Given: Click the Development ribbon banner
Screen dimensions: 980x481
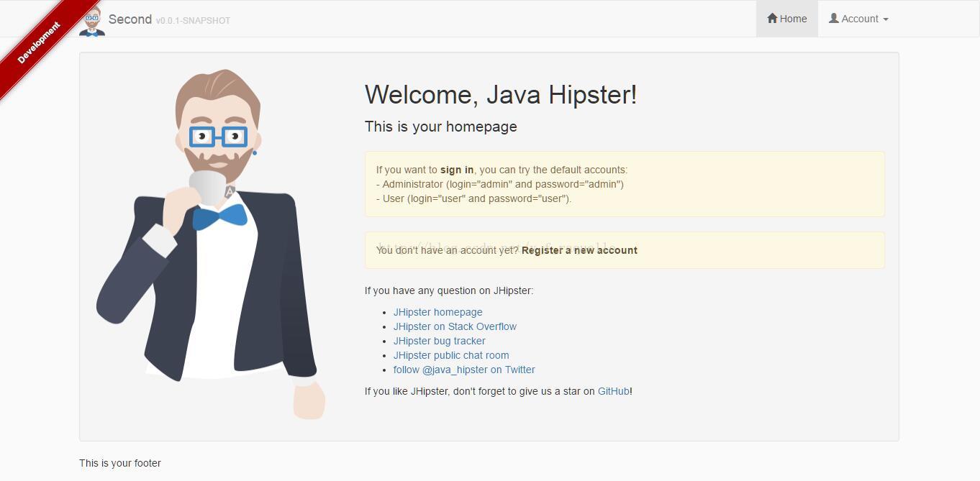Looking at the screenshot, I should point(39,43).
